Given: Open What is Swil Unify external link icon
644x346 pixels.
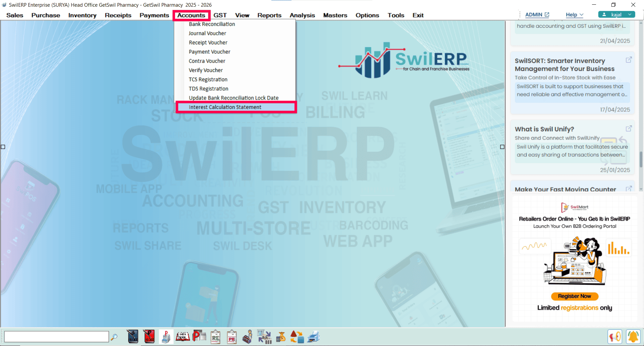Looking at the screenshot, I should coord(629,129).
